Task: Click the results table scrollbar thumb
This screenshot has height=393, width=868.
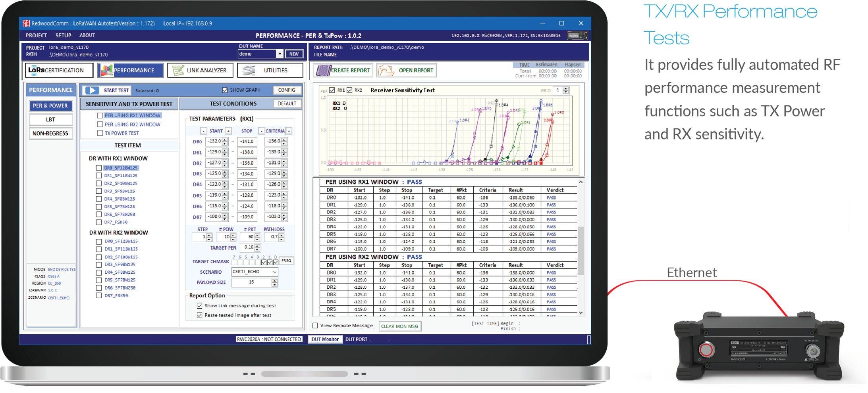Action: (581, 251)
